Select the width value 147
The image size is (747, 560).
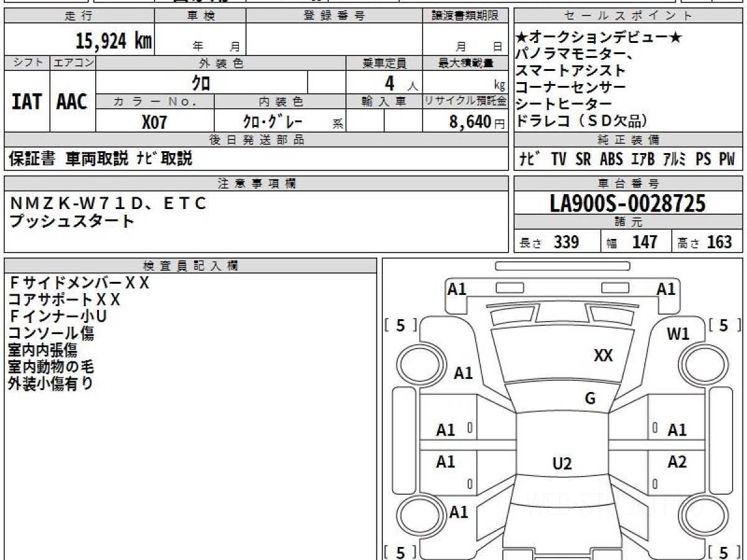645,242
